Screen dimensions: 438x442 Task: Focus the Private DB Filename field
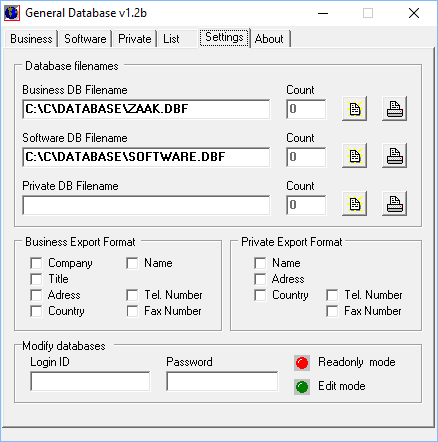[146, 205]
